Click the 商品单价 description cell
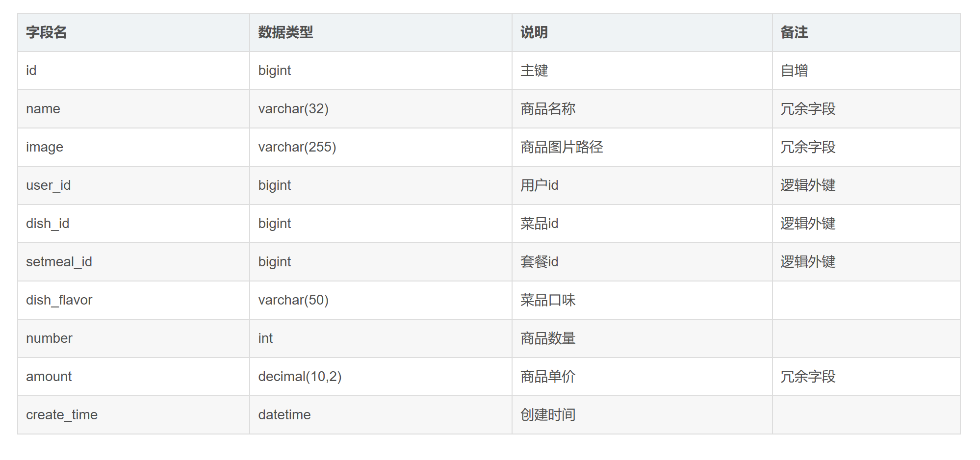The image size is (980, 460). [x=642, y=377]
